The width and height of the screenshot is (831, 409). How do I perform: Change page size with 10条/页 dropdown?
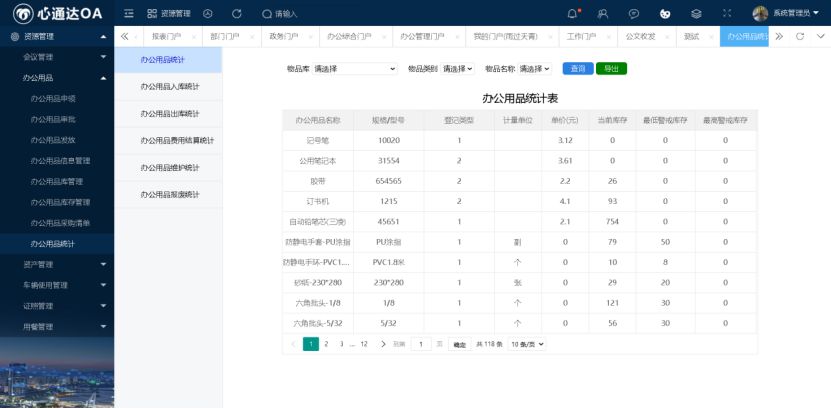pyautogui.click(x=527, y=344)
